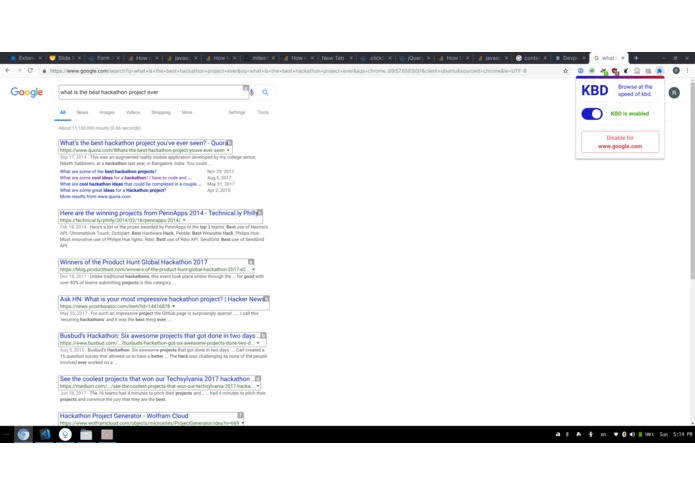Open Busbud's Hackathon six projects result

click(x=160, y=336)
